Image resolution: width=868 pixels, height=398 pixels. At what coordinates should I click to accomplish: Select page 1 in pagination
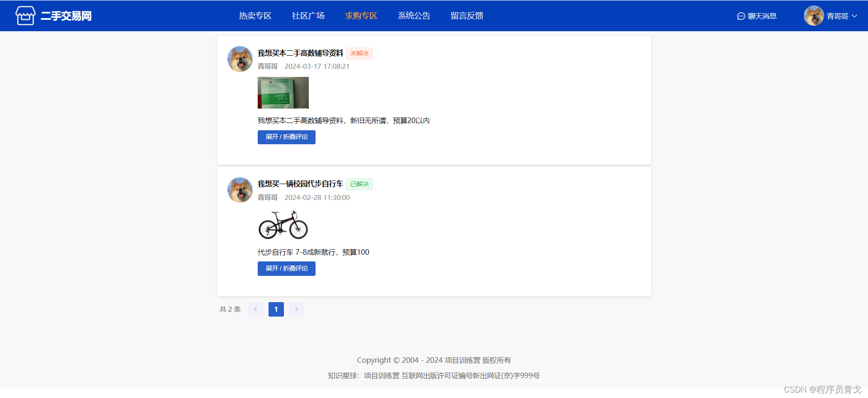276,309
